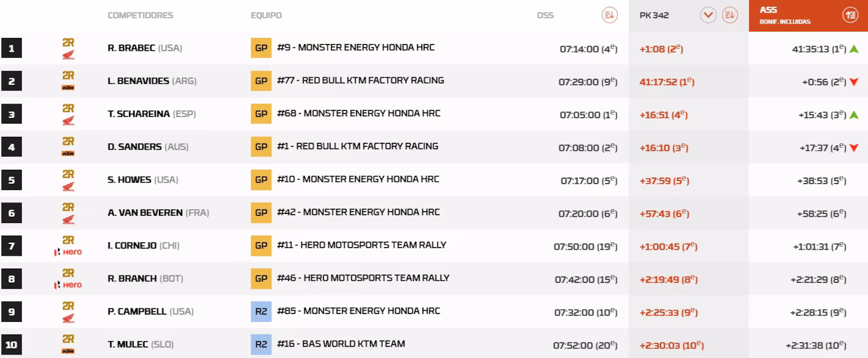The width and height of the screenshot is (868, 358).
Task: Click overall time 41:35:13 (1e)
Action: (x=819, y=49)
